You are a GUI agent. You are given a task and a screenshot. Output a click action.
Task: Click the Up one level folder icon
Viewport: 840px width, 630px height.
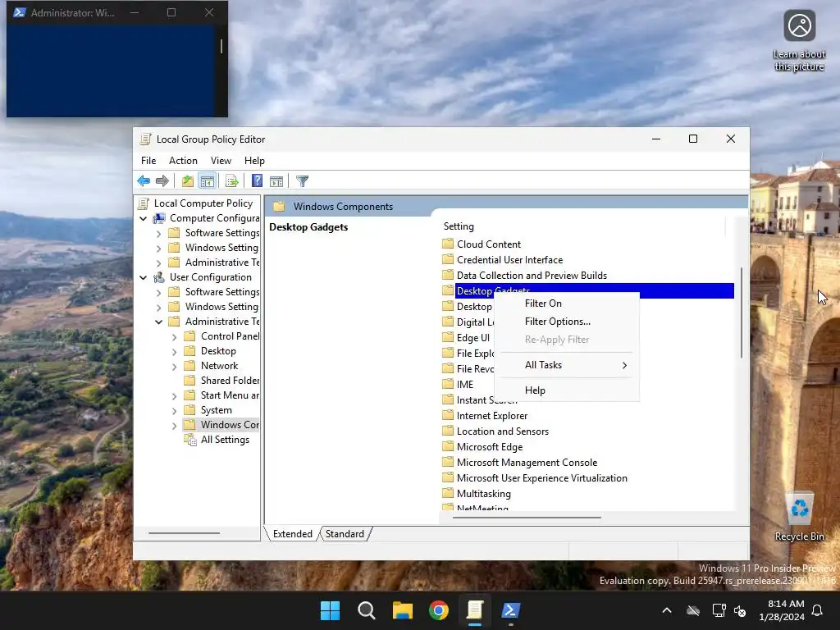(188, 181)
